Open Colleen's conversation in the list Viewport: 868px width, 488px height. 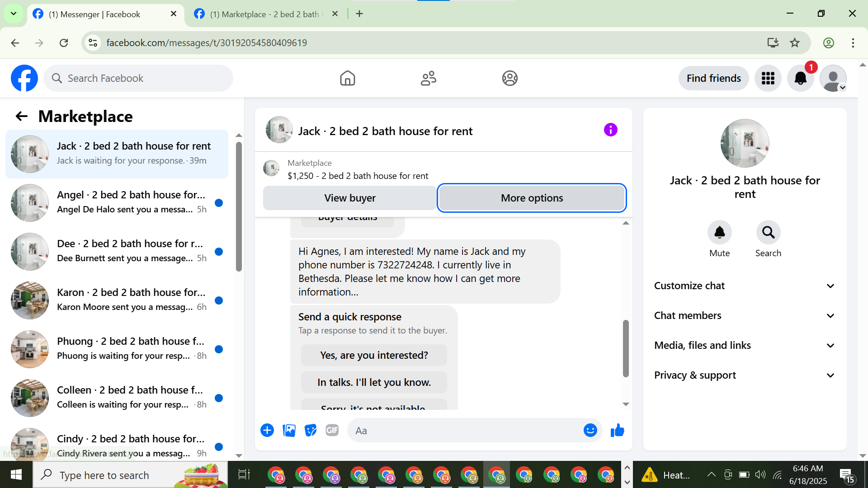(117, 398)
